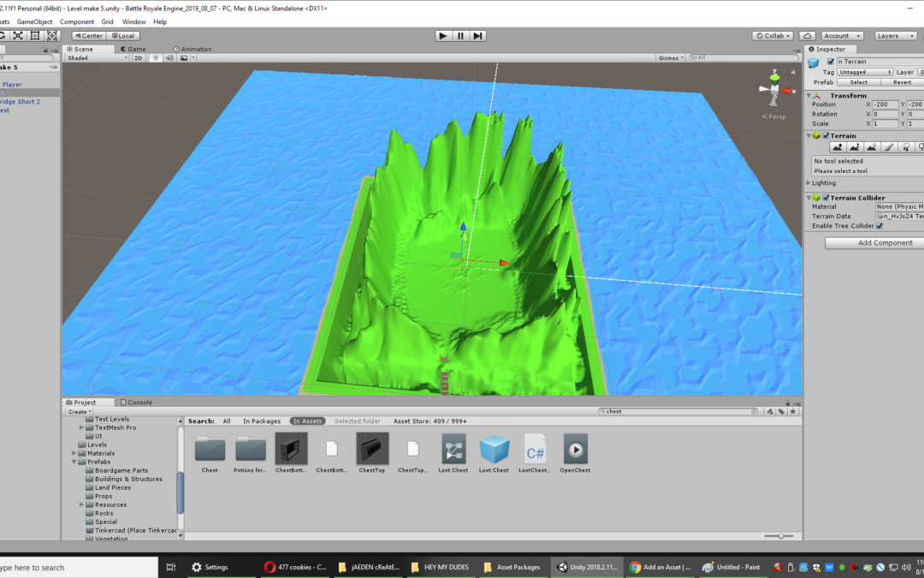Toggle the Terrain component enabled checkbox
Image resolution: width=924 pixels, height=578 pixels.
coord(826,135)
